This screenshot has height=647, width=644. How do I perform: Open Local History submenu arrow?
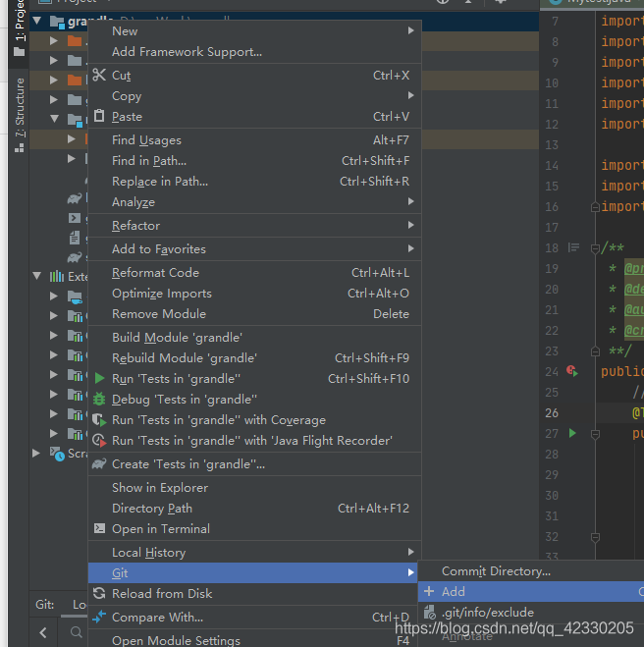[410, 552]
